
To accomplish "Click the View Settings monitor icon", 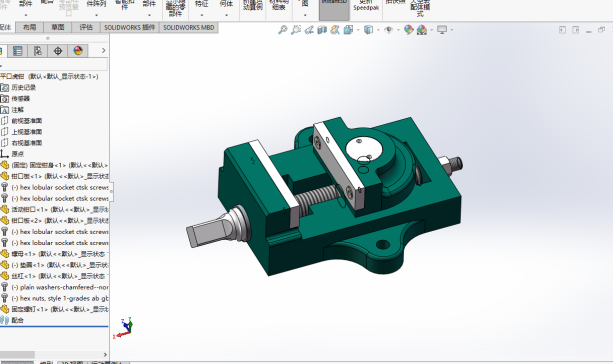I will (442, 30).
